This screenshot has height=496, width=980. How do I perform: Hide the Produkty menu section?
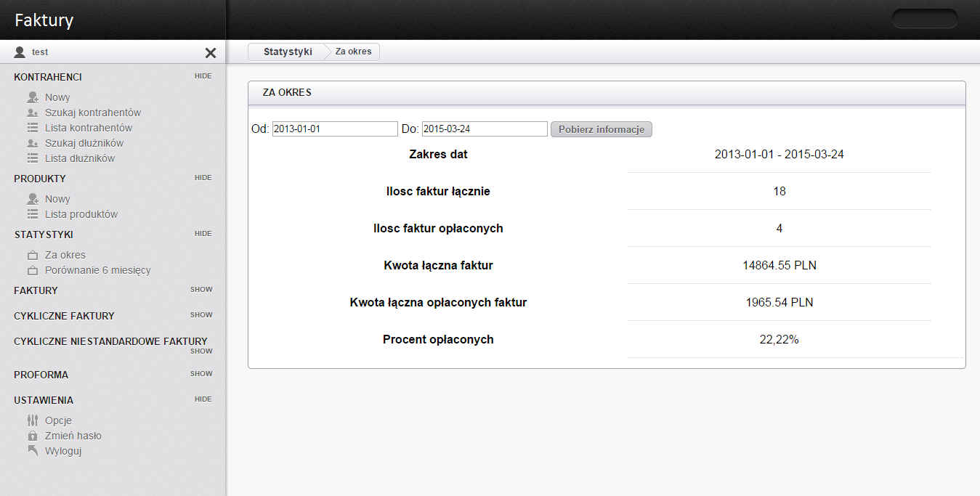(203, 178)
